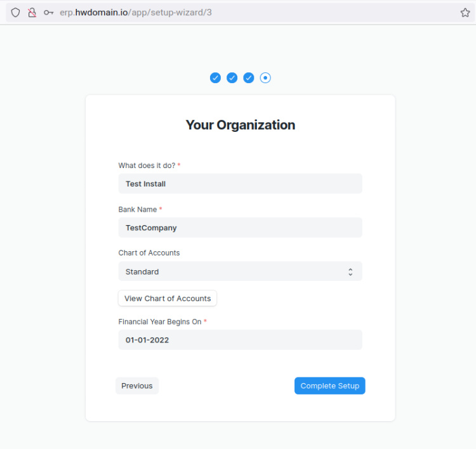Click the Chart of Accounts label
476x449 pixels.
coord(149,252)
